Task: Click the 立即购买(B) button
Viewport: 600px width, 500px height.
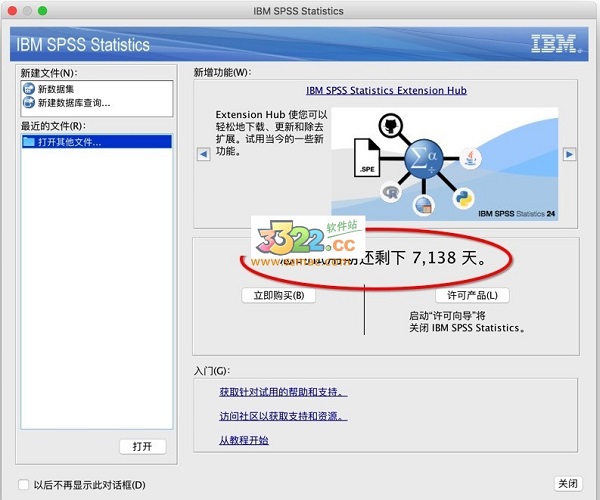Action: point(279,295)
